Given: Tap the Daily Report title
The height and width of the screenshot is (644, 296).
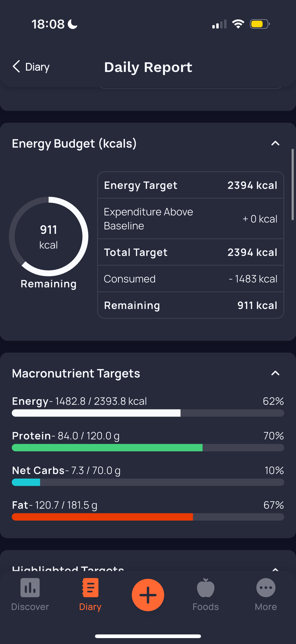Looking at the screenshot, I should (x=148, y=67).
